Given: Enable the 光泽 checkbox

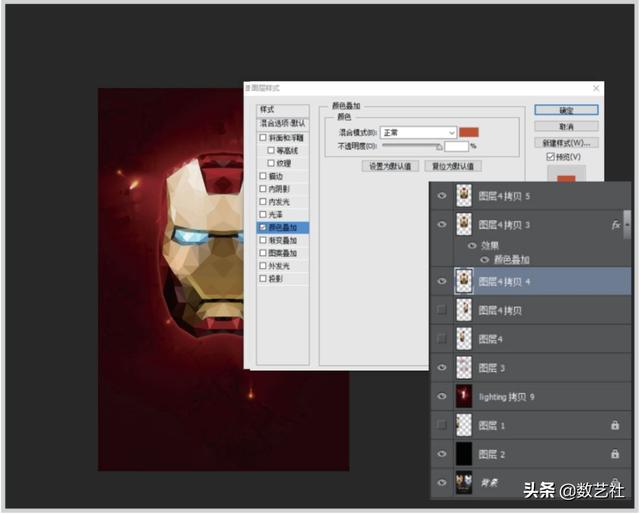Looking at the screenshot, I should 263,214.
